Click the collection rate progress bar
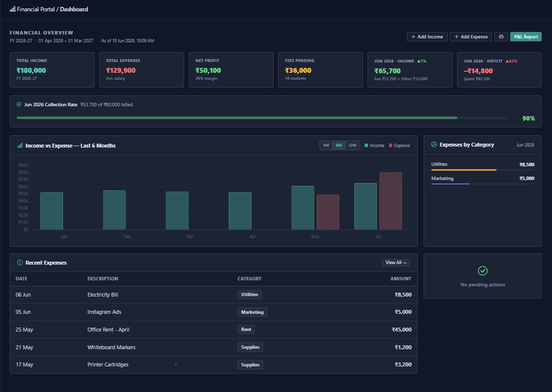This screenshot has width=552, height=392. [262, 118]
